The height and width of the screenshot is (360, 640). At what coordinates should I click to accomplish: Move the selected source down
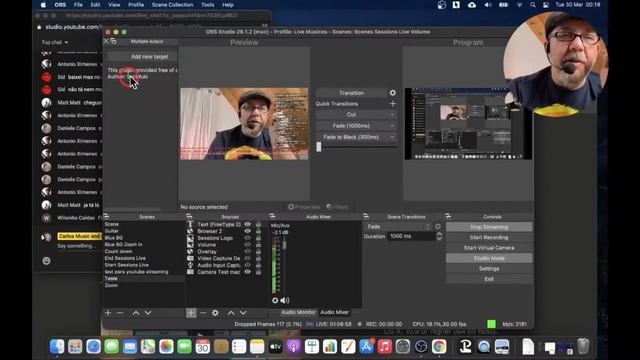[x=243, y=313]
